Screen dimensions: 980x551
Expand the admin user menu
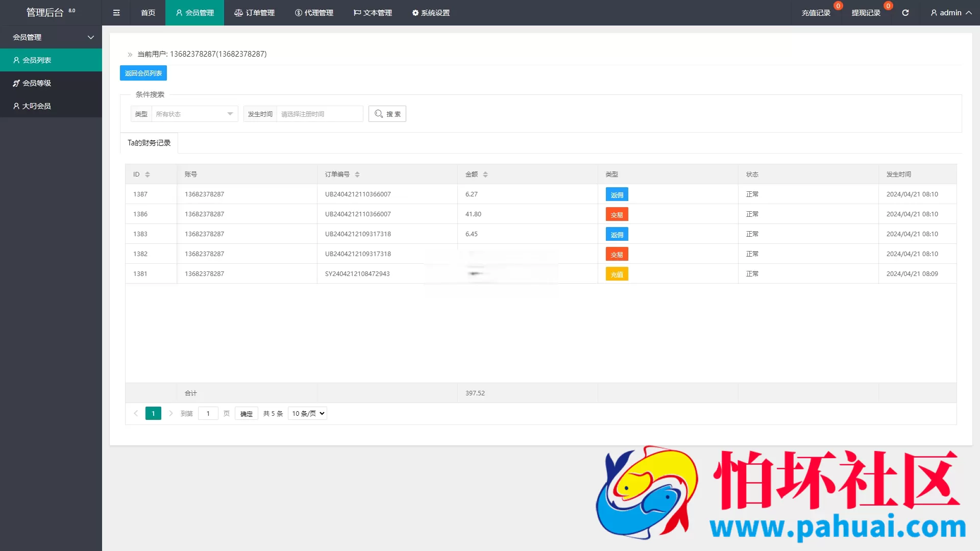tap(950, 13)
